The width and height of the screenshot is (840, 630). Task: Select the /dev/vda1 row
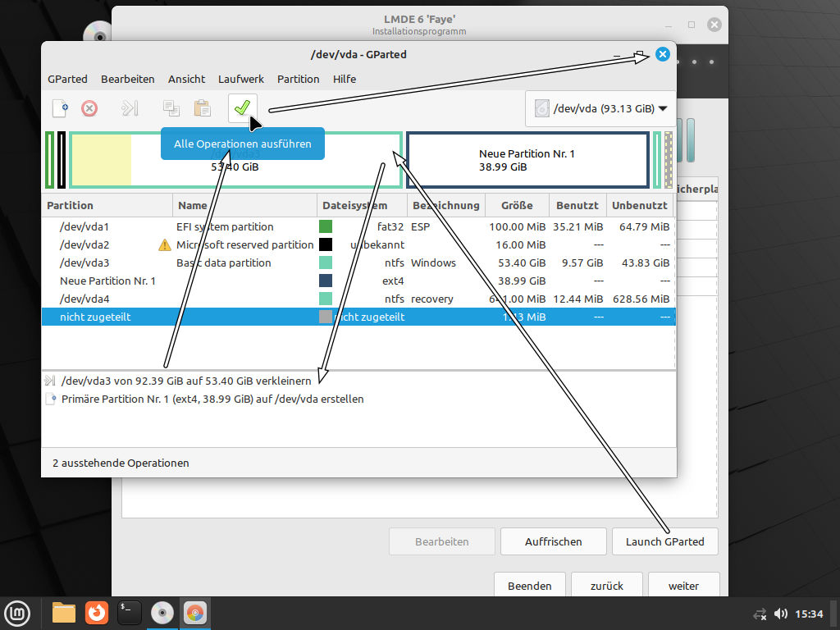pos(358,226)
